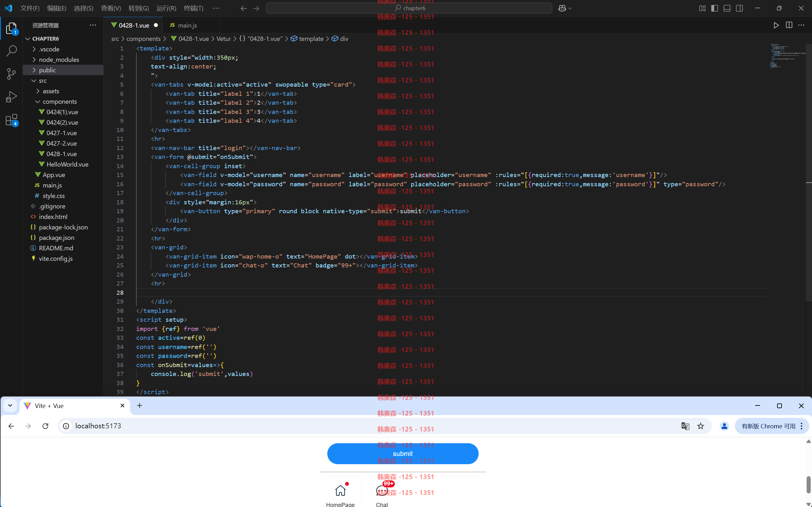The image size is (812, 507).
Task: Click the blue submit button on webpage
Action: tap(403, 454)
